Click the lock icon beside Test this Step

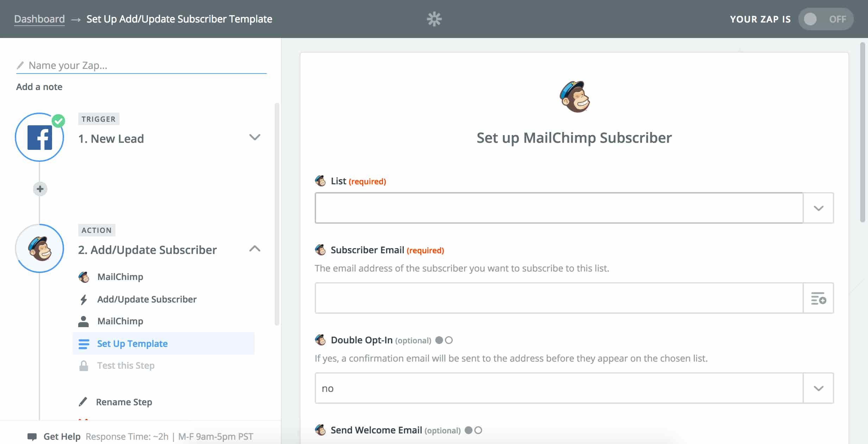(83, 366)
